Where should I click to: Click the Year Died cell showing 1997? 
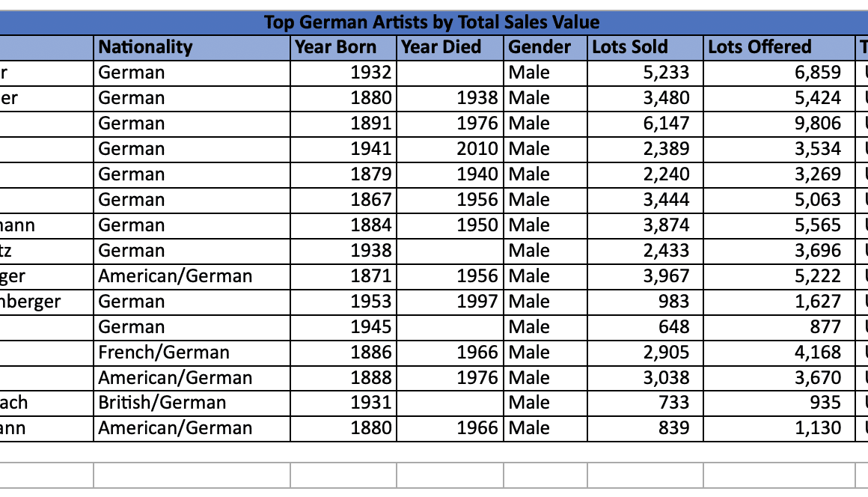450,302
